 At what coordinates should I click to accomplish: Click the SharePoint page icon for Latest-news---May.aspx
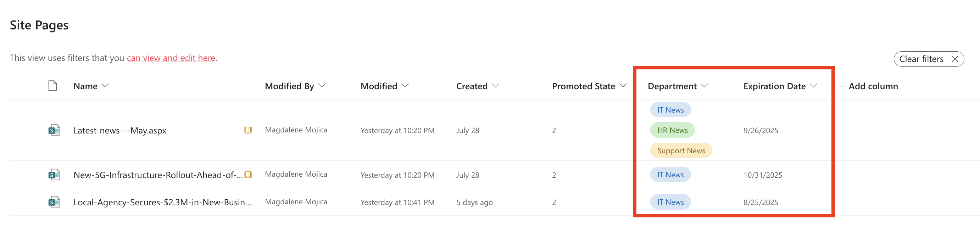pos(54,130)
